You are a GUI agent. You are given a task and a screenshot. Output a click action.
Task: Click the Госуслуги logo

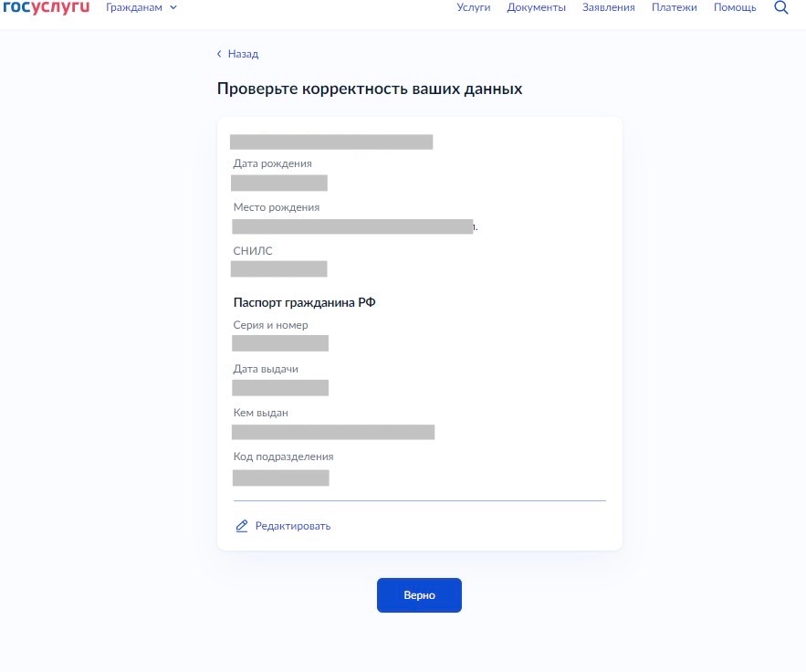coord(47,7)
